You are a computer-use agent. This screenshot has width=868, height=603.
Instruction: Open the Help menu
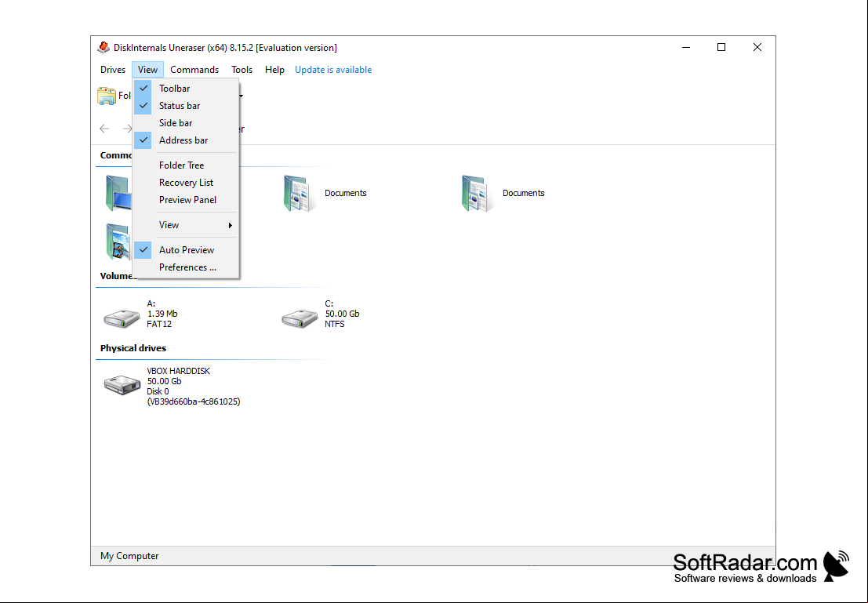[274, 70]
